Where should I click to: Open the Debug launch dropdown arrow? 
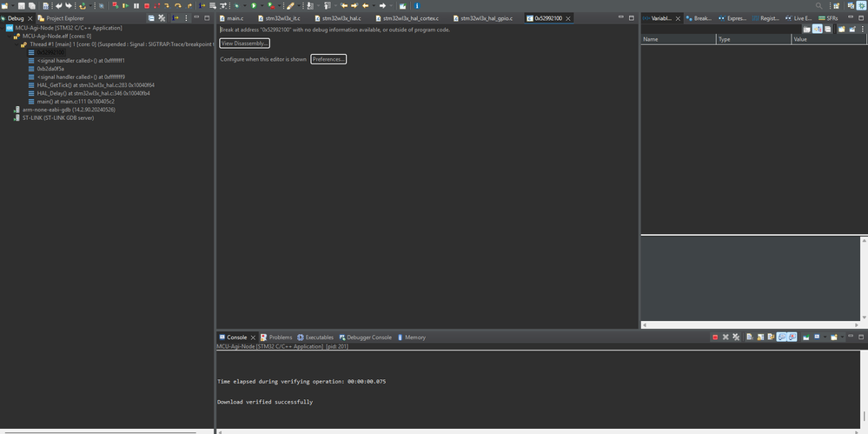pos(244,5)
